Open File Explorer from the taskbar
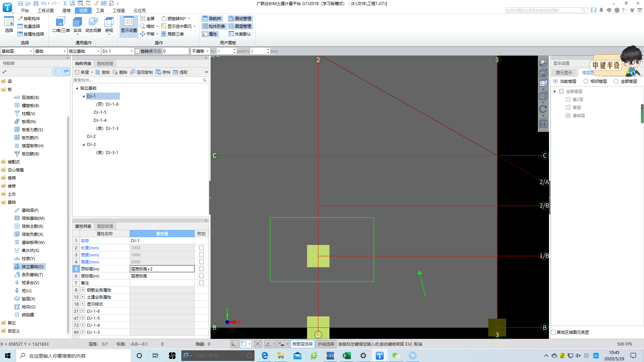The image size is (644, 362). 281,356
